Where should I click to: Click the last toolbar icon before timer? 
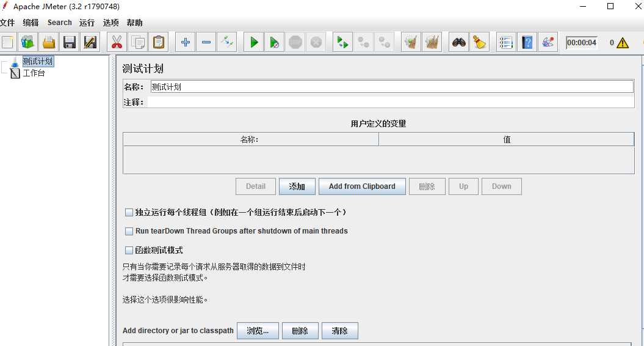548,42
